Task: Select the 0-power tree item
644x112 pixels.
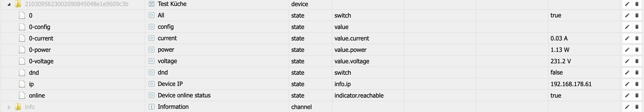Action: coord(40,50)
